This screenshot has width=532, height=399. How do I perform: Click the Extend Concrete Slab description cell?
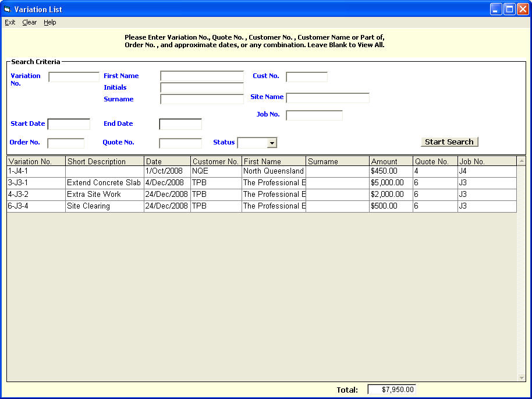(105, 183)
